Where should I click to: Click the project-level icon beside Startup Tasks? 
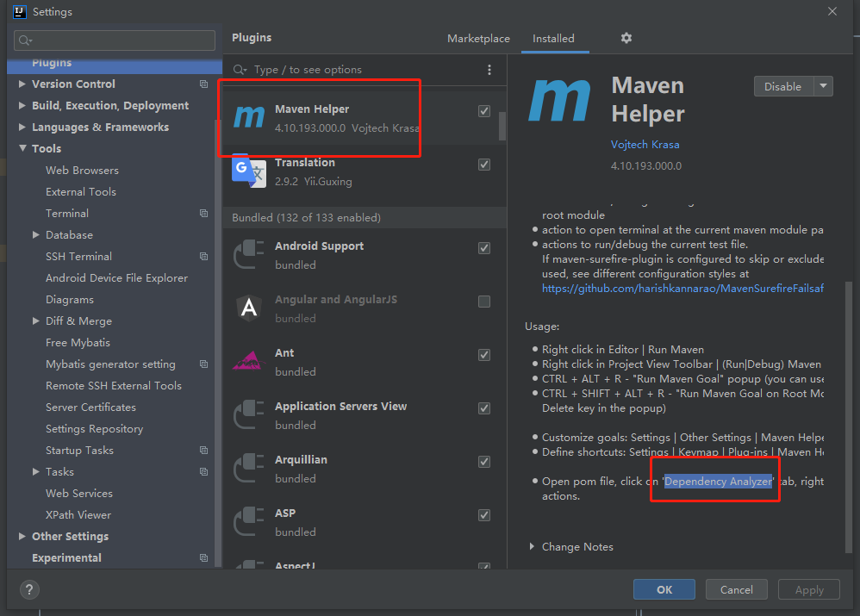[204, 451]
